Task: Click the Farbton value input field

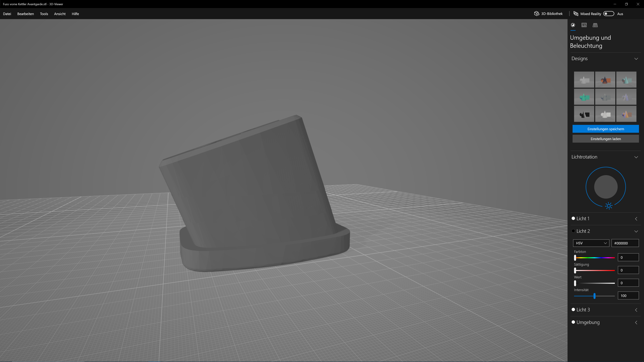Action: tap(628, 257)
